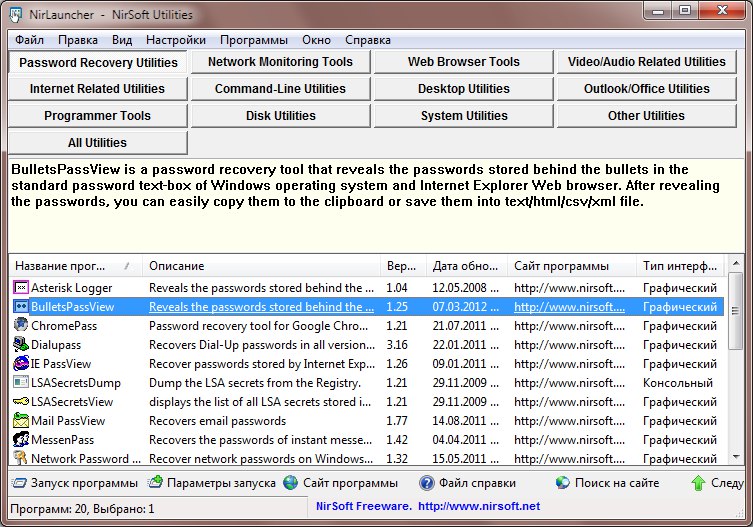Image resolution: width=753 pixels, height=527 pixels.
Task: Click the Поиск на сайте search icon
Action: [x=562, y=483]
